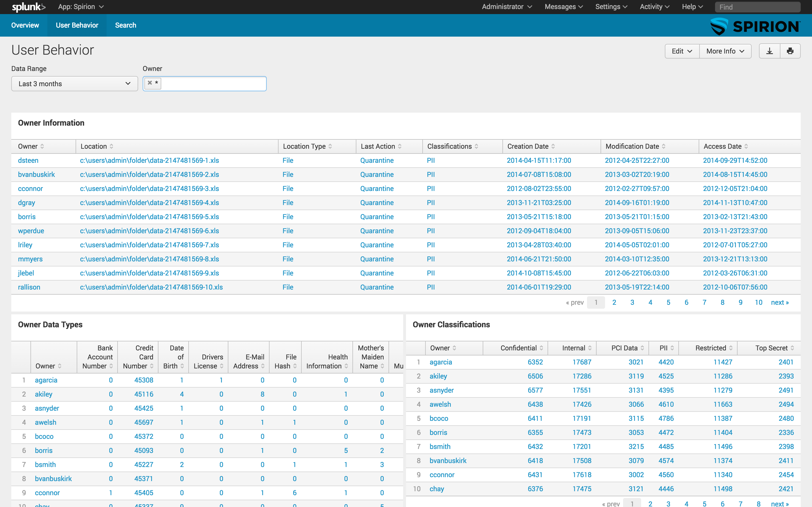Viewport: 812px width, 507px height.
Task: Click the download export icon
Action: tap(769, 51)
